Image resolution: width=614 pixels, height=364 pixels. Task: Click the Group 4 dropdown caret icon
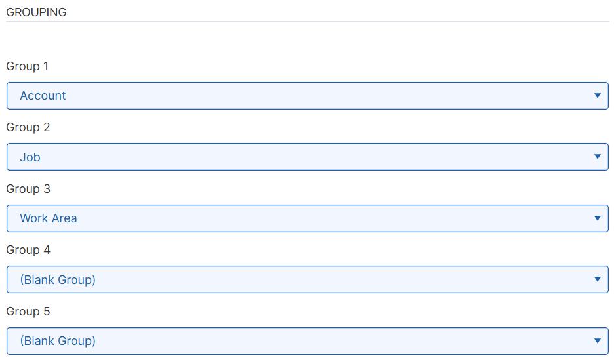point(597,279)
